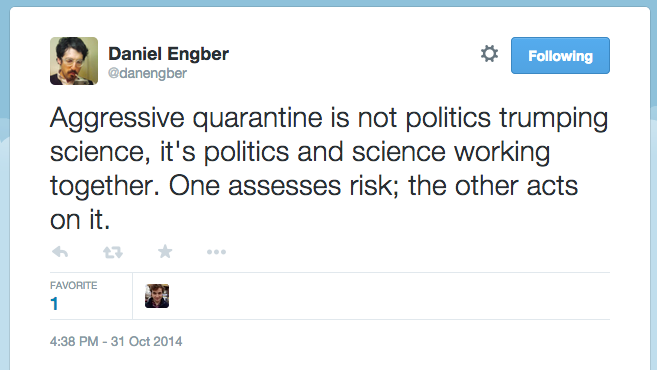Open the three-dot More options menu

pos(216,252)
